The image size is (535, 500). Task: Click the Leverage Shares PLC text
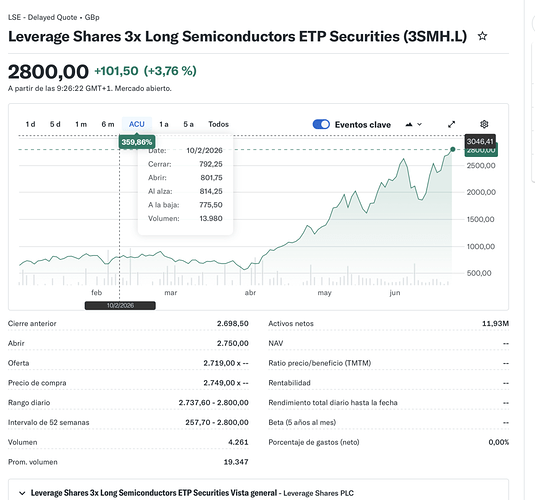318,493
